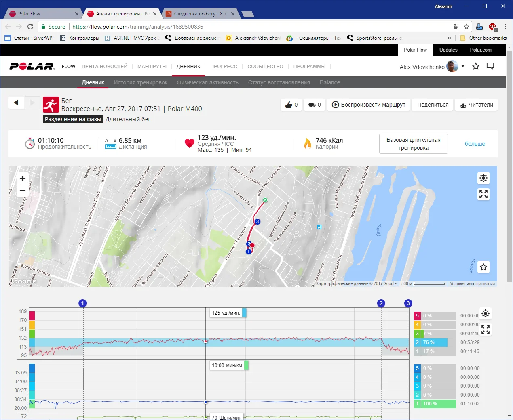
Task: Open the notifications message icon in header
Action: (490, 66)
